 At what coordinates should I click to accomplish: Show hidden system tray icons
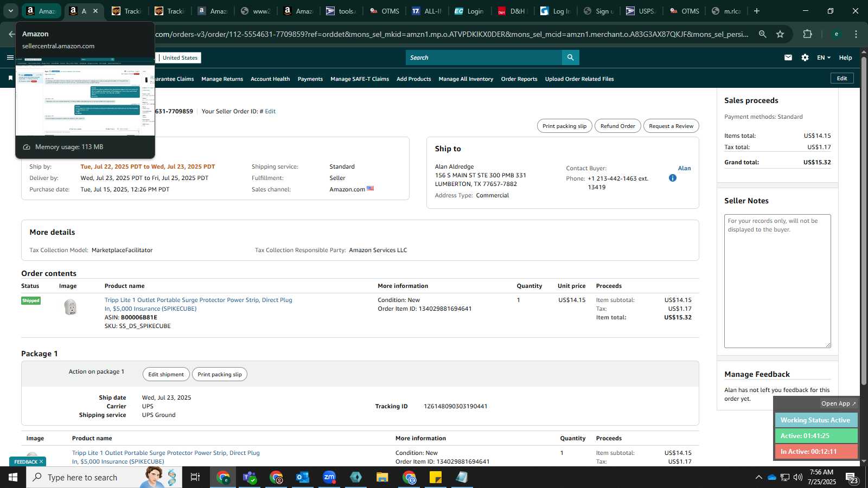tap(758, 477)
